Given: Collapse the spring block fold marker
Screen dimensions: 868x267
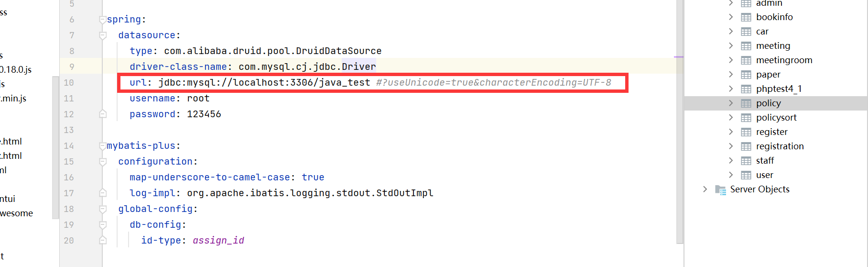Looking at the screenshot, I should click(x=102, y=20).
